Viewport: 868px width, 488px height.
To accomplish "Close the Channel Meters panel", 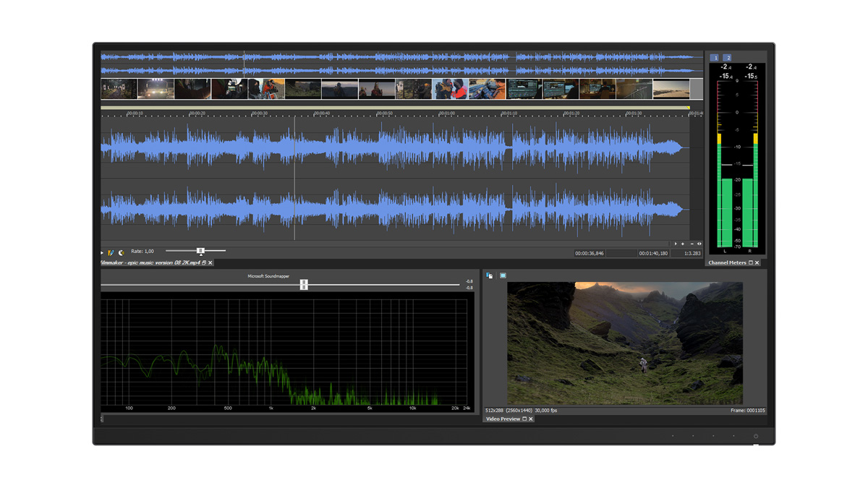I will pos(757,263).
